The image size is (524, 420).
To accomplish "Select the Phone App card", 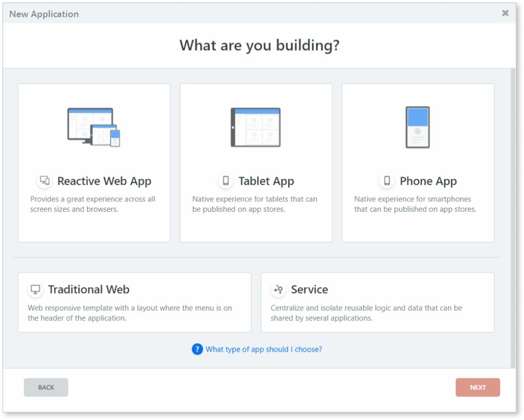I will pos(418,163).
